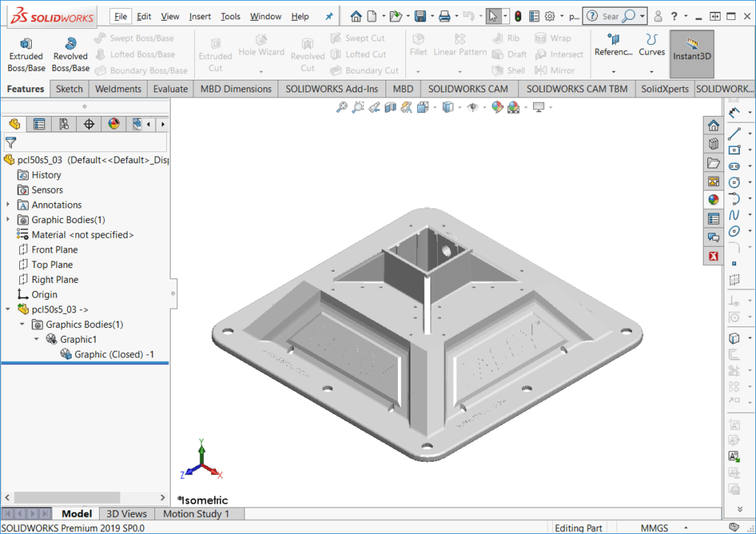Screen dimensions: 756x534
Task: Click the Edit Appearance icon
Action: 497,107
